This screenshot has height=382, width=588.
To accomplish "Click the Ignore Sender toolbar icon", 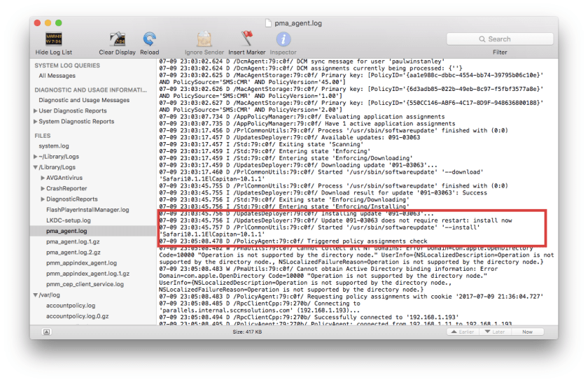I will 204,39.
